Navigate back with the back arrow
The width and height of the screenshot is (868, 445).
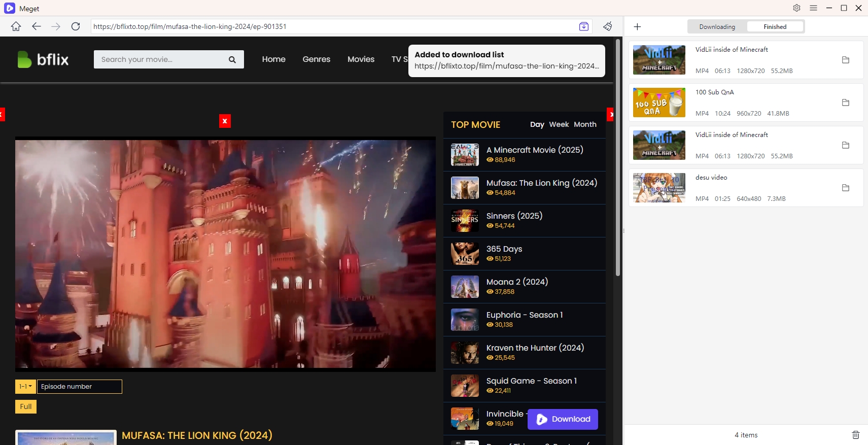(x=36, y=26)
